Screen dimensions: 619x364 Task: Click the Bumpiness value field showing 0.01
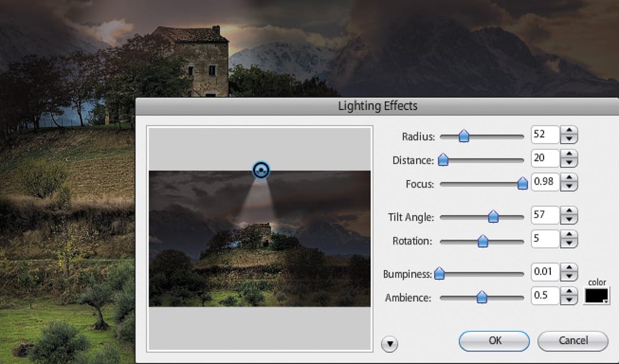[x=545, y=272]
